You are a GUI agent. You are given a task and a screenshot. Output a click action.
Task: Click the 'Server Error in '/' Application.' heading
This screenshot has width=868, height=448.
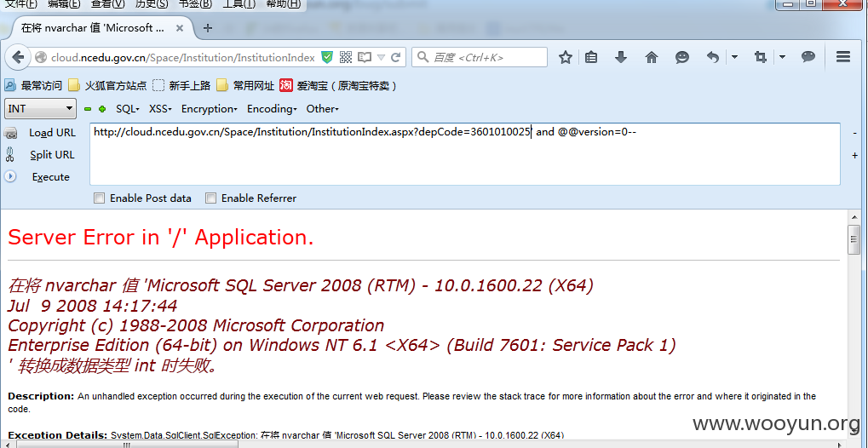pyautogui.click(x=161, y=237)
